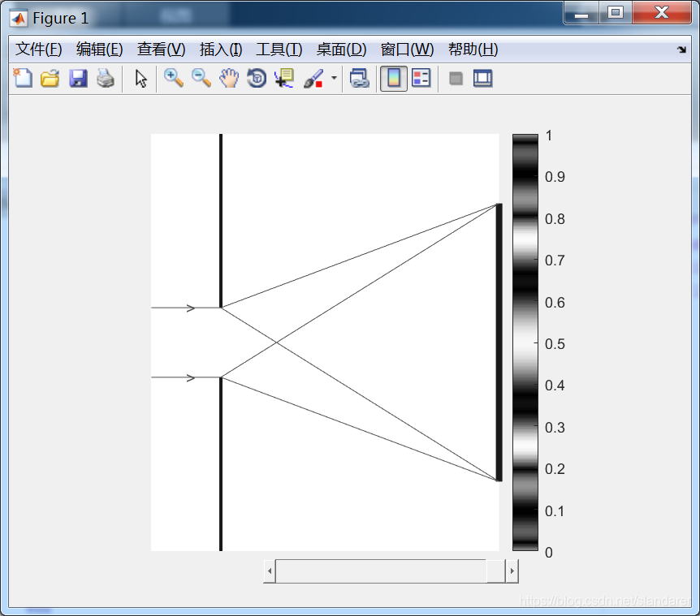Open the 帮助(H) menu

[473, 49]
